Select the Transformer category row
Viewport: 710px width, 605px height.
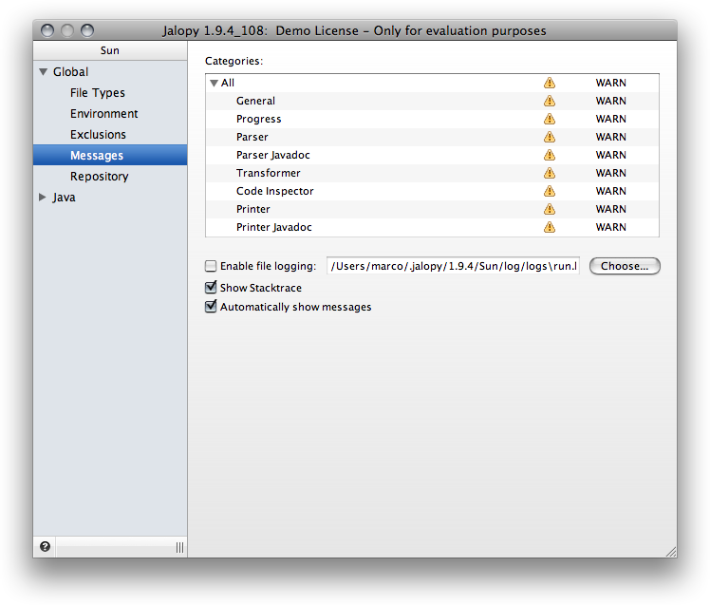coord(432,173)
